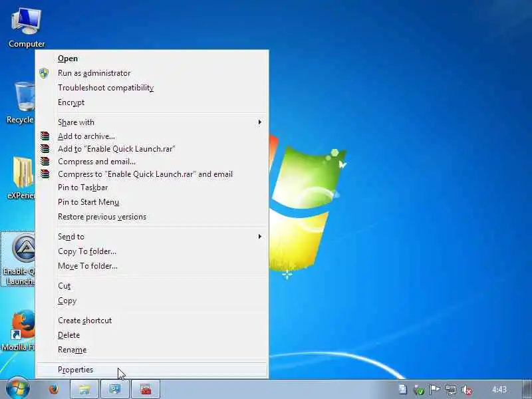
Task: Select the Mozilla Firefox desktop shortcut
Action: click(x=19, y=330)
